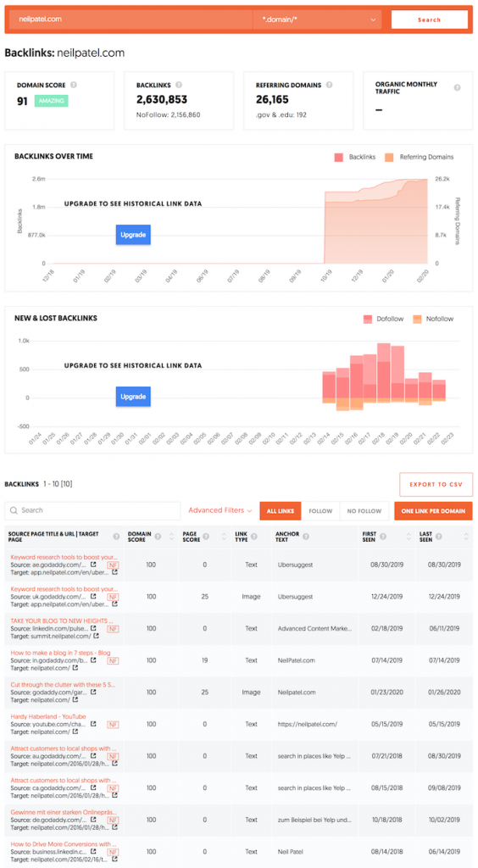The height and width of the screenshot is (868, 478).
Task: Click help icon next to Domain Score card
Action: click(x=74, y=86)
